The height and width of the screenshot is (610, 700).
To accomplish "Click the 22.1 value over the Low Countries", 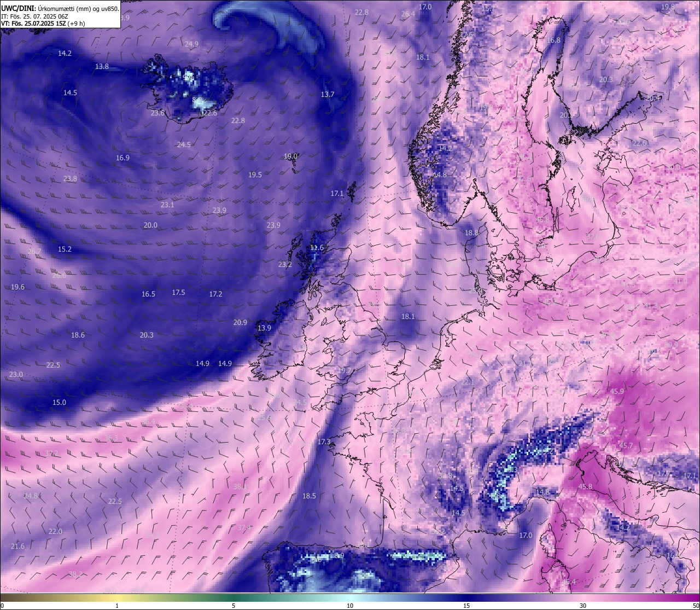I will point(468,382).
